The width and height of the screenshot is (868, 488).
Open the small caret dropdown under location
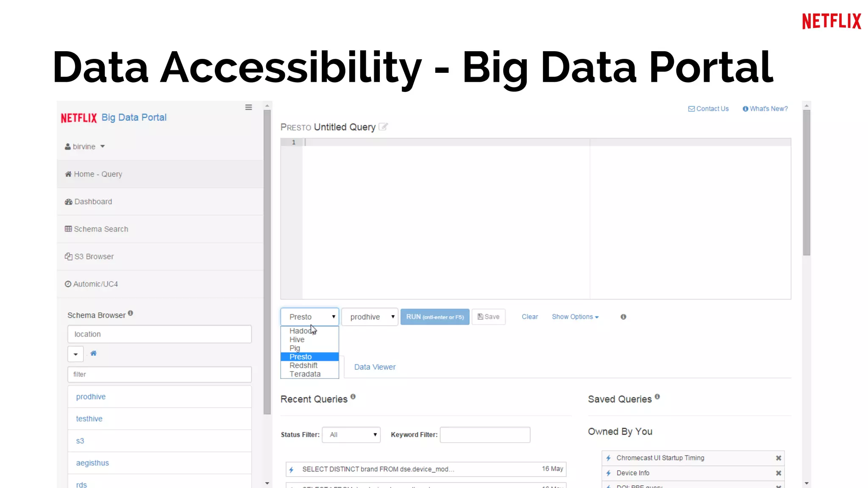tap(75, 354)
